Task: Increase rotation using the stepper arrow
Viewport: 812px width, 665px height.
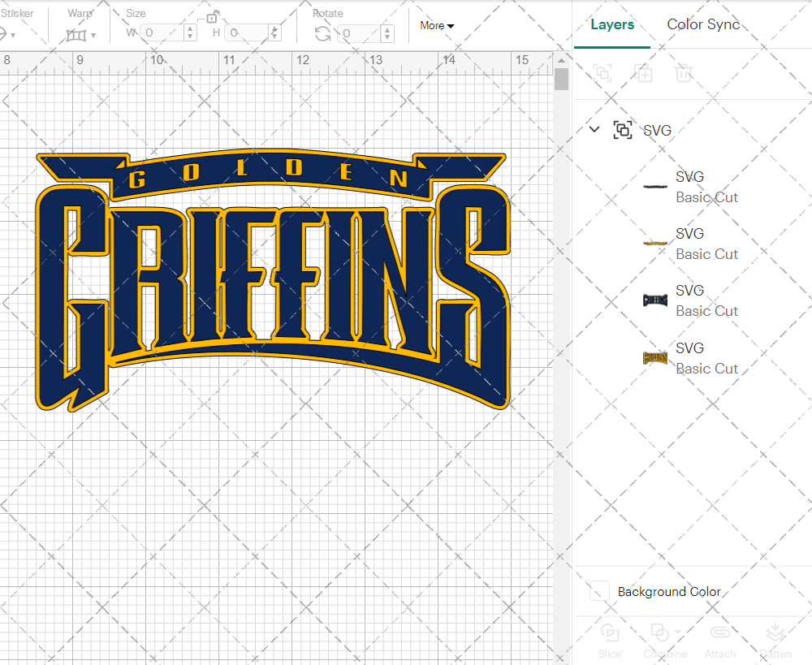Action: [387, 31]
